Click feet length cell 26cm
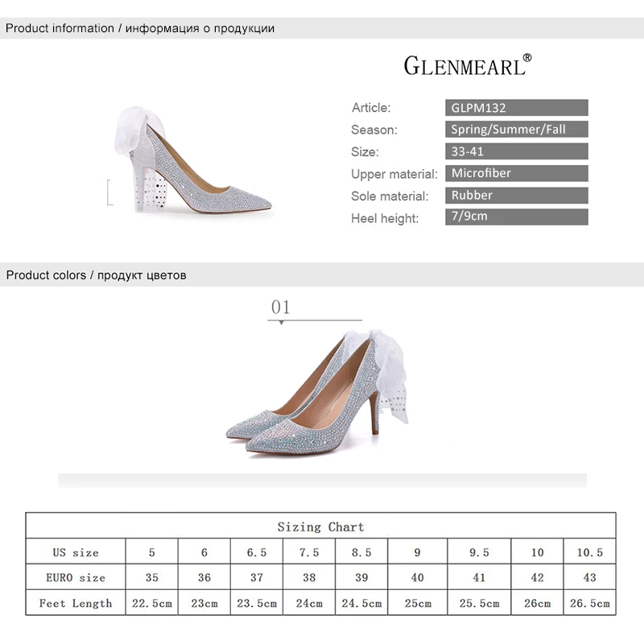 tap(537, 603)
